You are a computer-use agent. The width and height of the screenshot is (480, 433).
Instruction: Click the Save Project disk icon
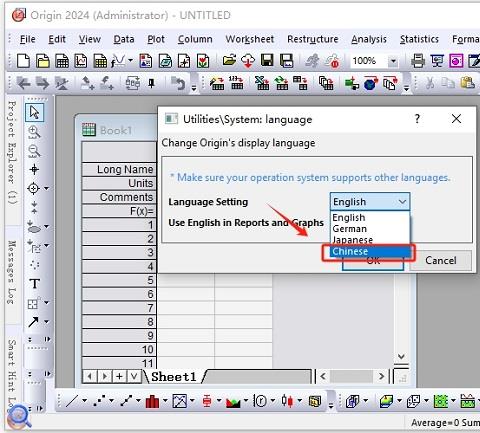pyautogui.click(x=267, y=61)
